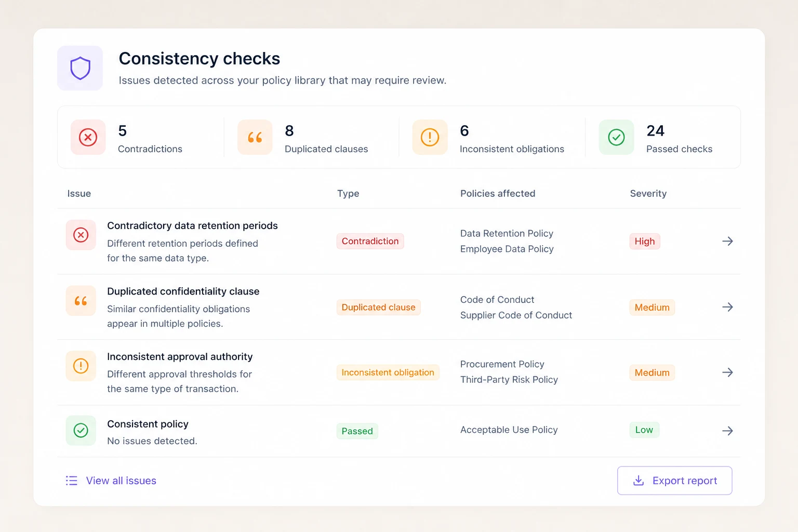Select the High severity badge
Image resolution: width=798 pixels, height=532 pixels.
click(x=645, y=241)
